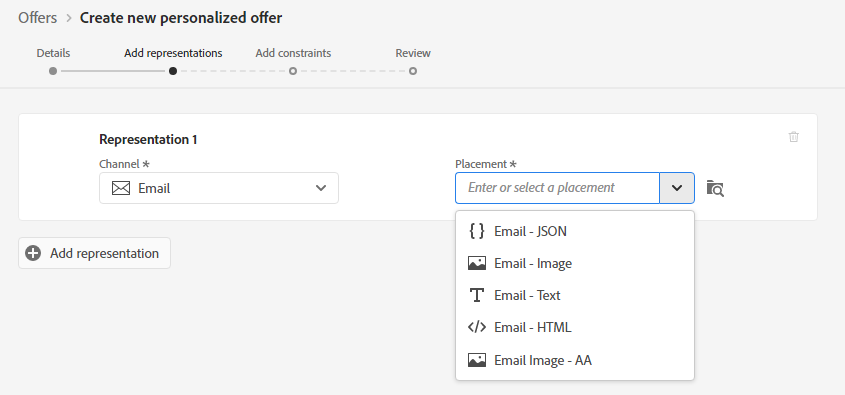Click the Review step progress circle

click(413, 71)
